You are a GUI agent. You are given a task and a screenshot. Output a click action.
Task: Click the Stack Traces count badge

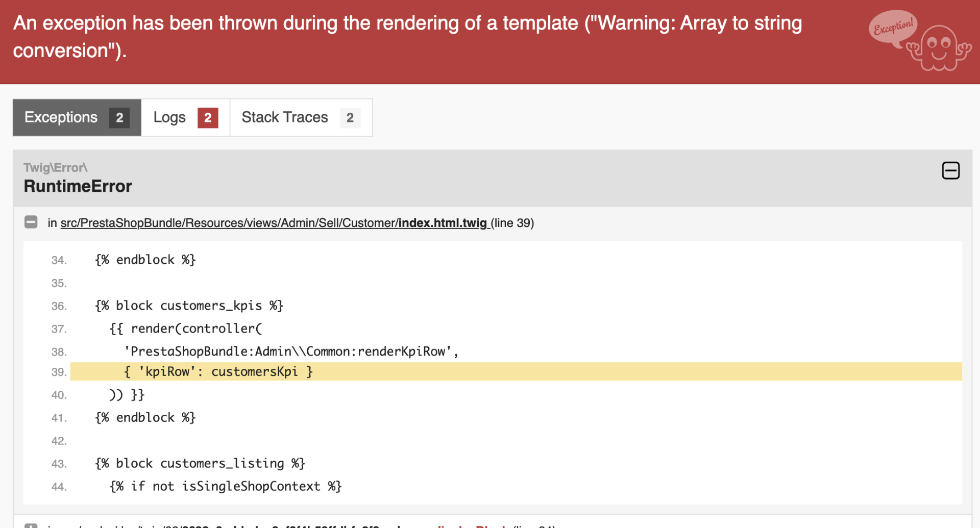350,118
